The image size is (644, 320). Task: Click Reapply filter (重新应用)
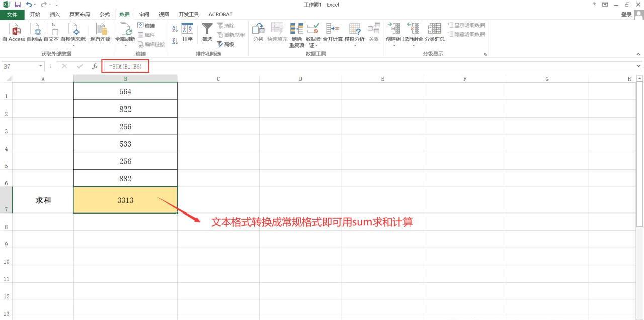click(230, 35)
